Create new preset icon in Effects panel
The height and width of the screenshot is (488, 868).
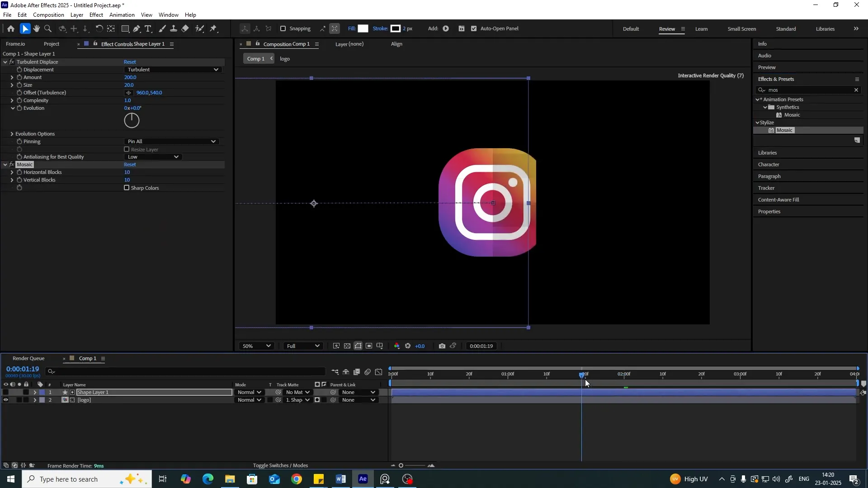pos(857,141)
